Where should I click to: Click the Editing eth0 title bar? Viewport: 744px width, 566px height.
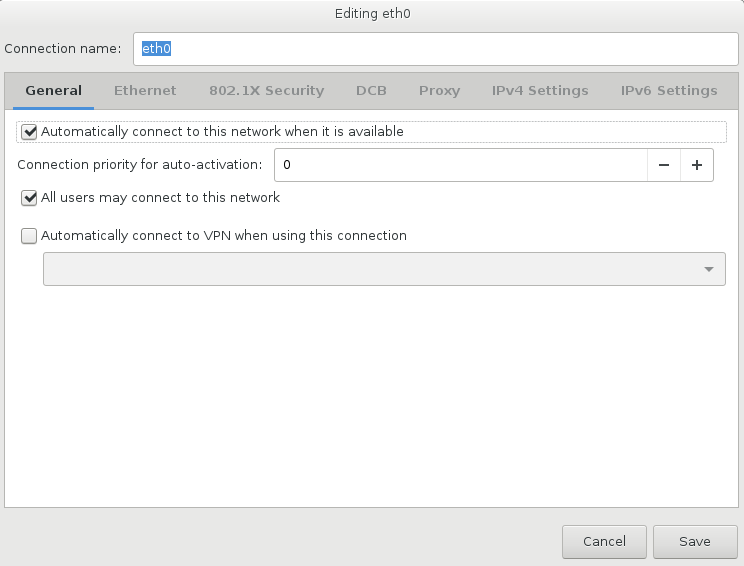pos(372,13)
